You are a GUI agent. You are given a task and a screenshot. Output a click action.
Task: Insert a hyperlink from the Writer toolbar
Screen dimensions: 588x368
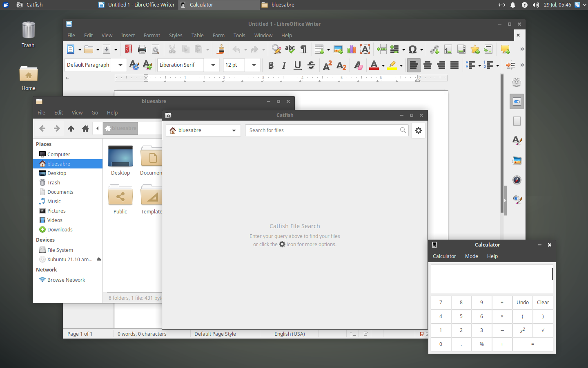coord(434,49)
